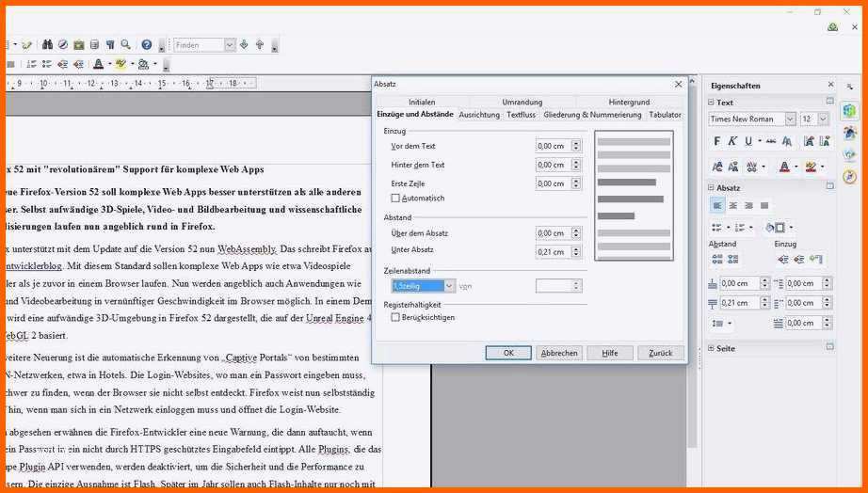Collapse the Absatz section in sidebar
The height and width of the screenshot is (493, 868).
coord(711,188)
